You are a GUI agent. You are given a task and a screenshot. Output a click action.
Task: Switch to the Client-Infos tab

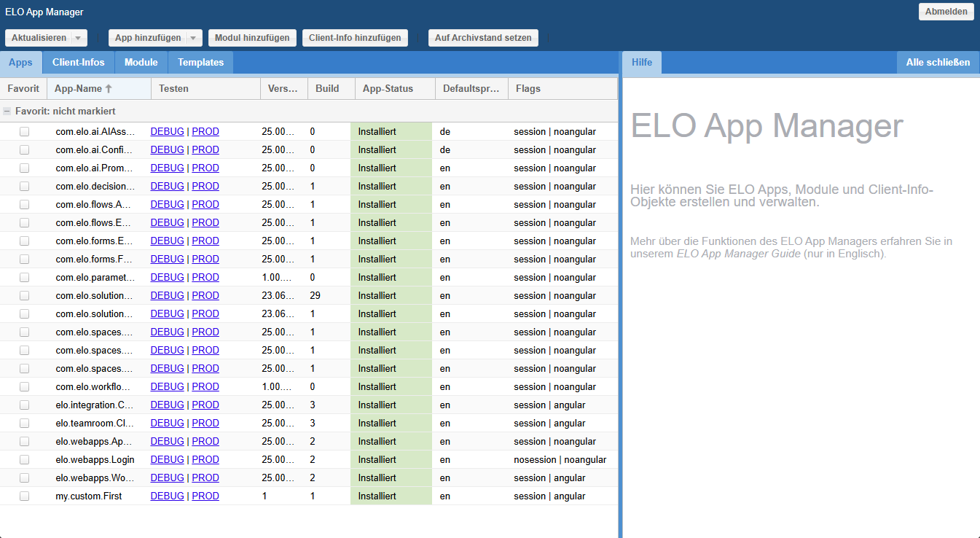79,63
